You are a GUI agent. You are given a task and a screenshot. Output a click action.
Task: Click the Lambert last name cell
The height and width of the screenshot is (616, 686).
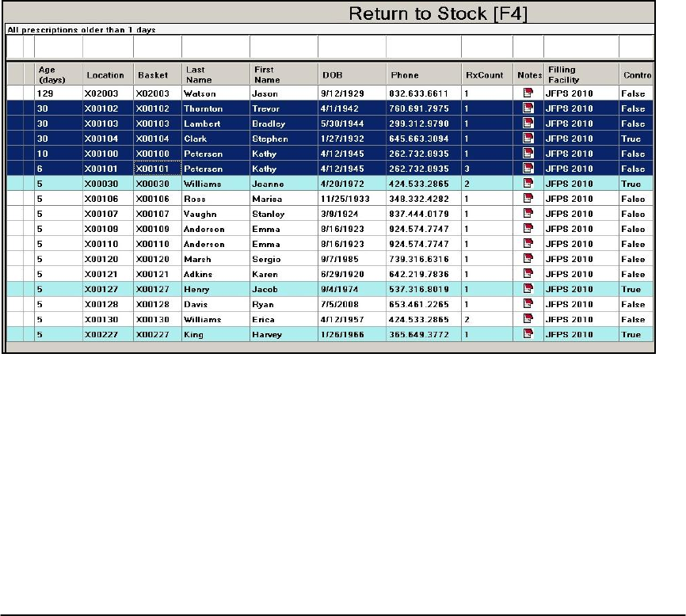click(215, 124)
